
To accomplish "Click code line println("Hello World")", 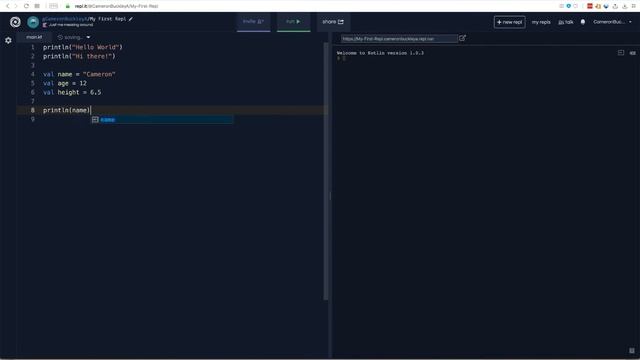I will tap(82, 47).
